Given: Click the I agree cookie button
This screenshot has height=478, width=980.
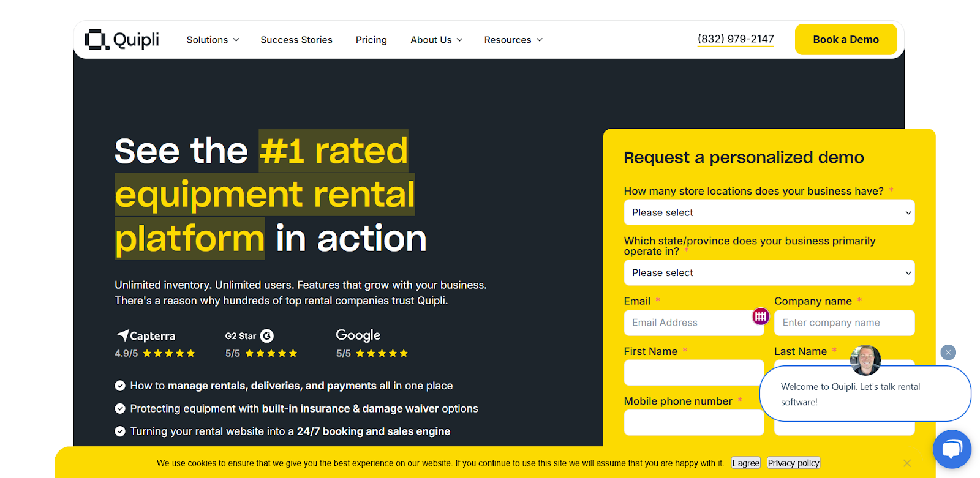Looking at the screenshot, I should [746, 463].
